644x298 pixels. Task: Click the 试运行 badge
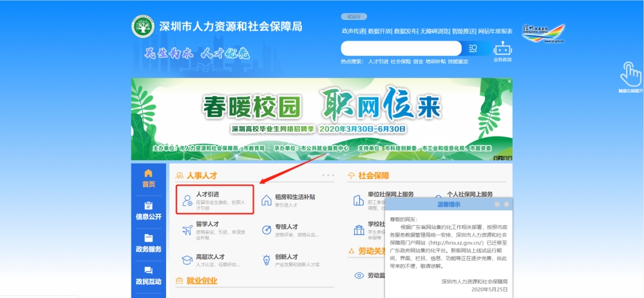click(x=354, y=17)
